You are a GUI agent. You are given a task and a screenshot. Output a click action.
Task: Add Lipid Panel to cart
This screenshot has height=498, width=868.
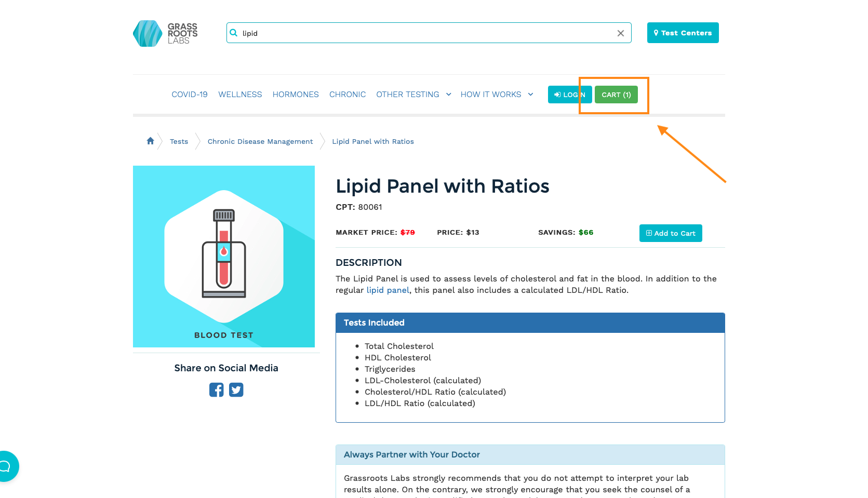coord(671,233)
